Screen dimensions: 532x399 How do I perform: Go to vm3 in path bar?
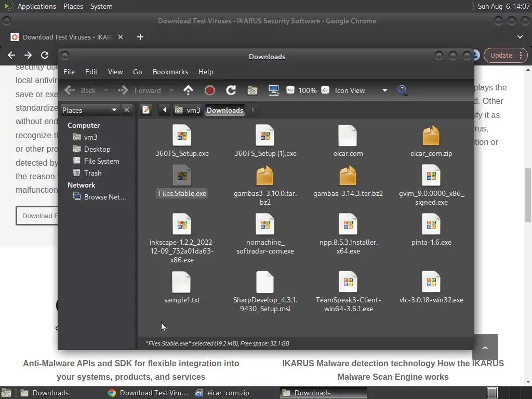tap(188, 110)
